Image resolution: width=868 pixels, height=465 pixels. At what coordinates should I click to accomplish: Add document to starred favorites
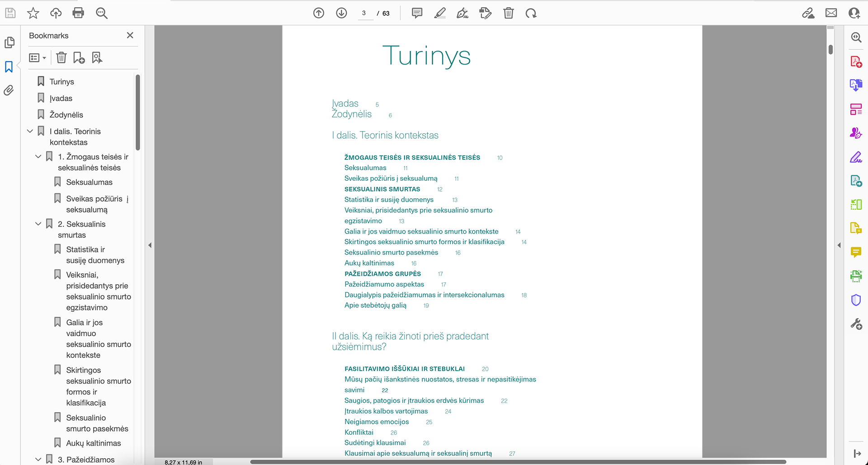point(33,13)
